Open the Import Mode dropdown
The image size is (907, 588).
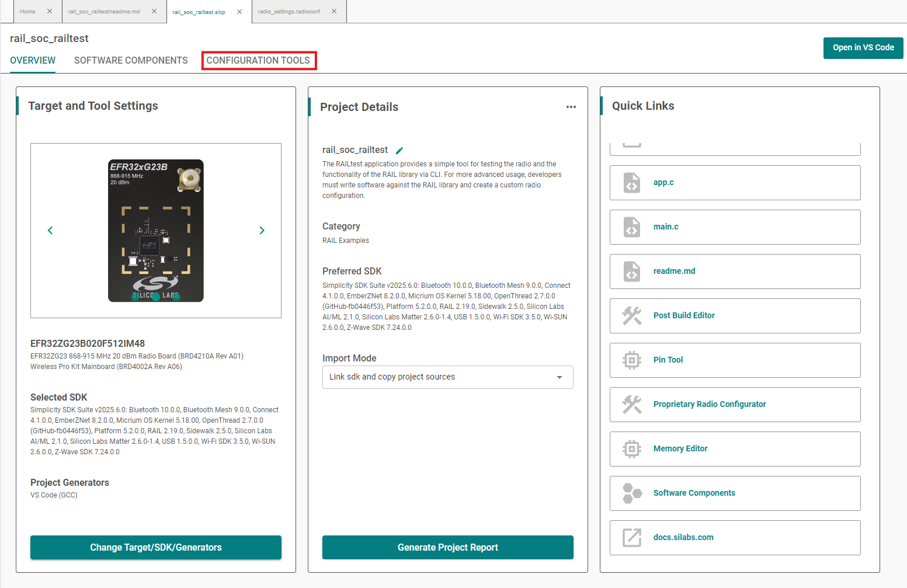[x=559, y=377]
